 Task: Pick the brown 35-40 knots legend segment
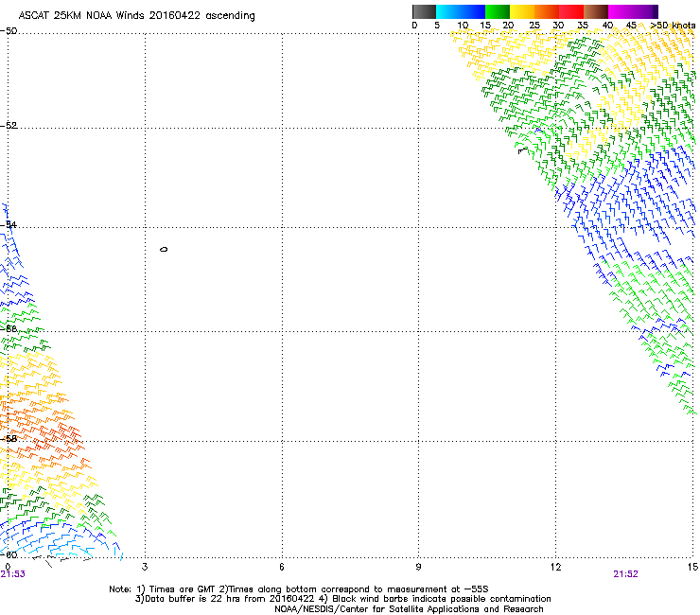(596, 11)
